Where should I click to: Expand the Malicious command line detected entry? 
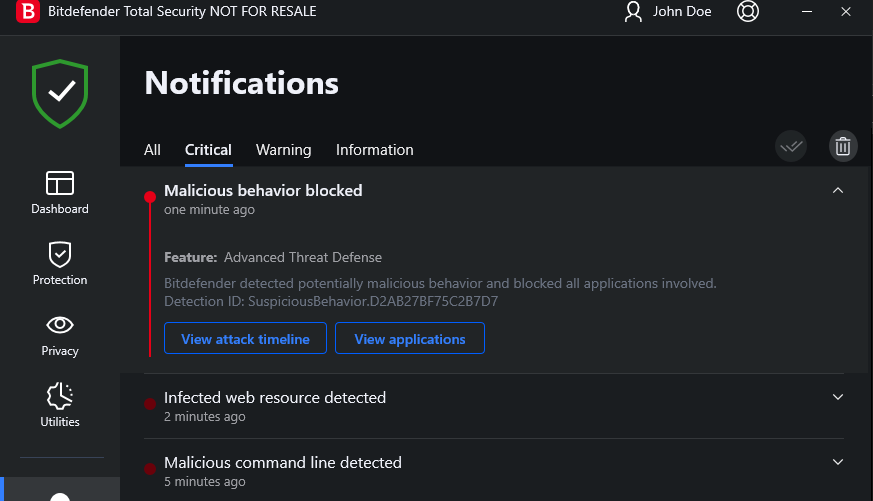838,462
